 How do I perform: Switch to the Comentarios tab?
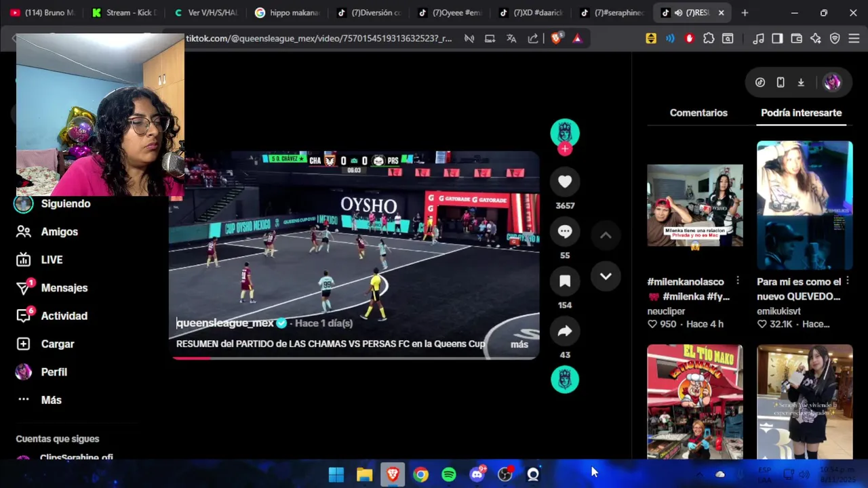pyautogui.click(x=698, y=113)
